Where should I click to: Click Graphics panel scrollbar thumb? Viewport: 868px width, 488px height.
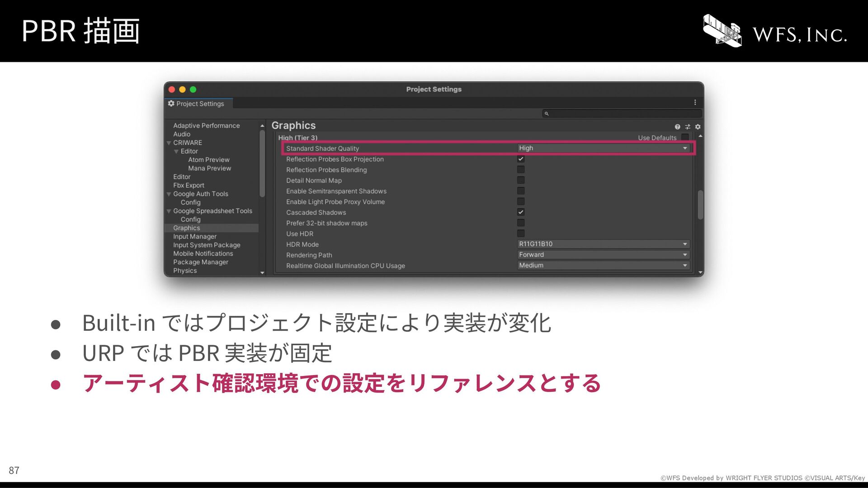point(700,205)
